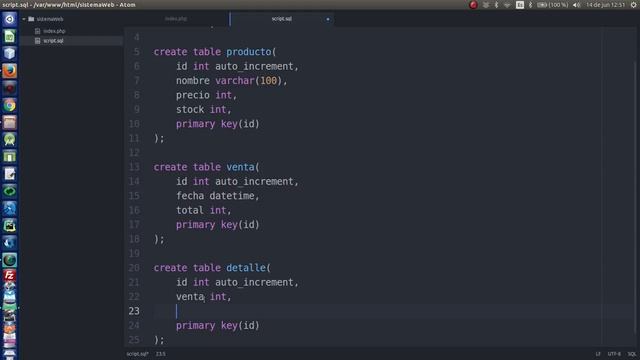The width and height of the screenshot is (640, 360).
Task: Change the UTF-8 encoding in status bar
Action: pos(614,354)
